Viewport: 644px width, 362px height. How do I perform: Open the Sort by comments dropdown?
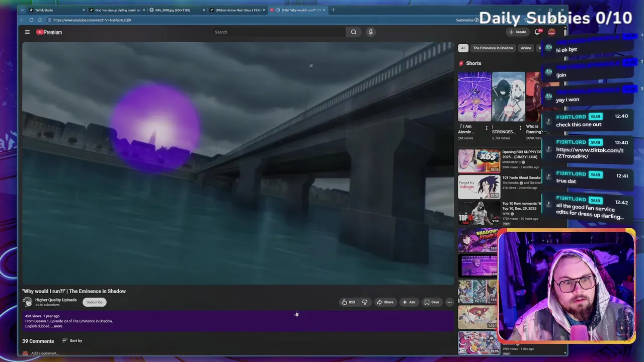point(72,341)
